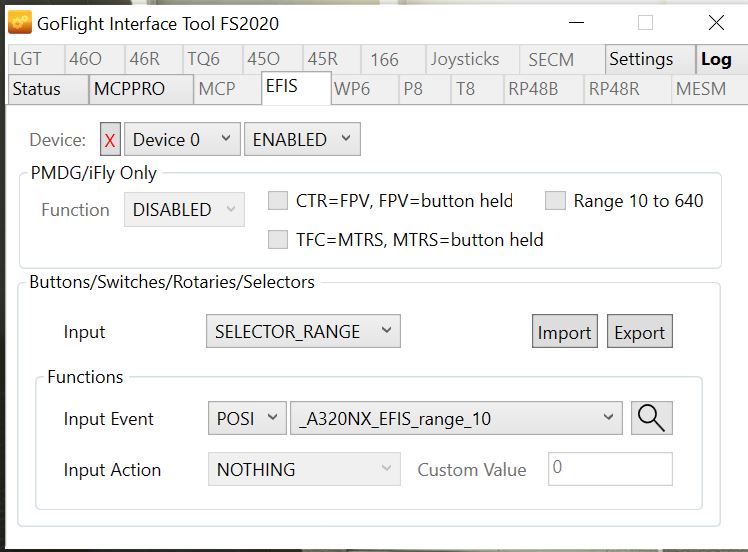Click the Import button
Viewport: 748px width, 552px height.
[x=564, y=332]
